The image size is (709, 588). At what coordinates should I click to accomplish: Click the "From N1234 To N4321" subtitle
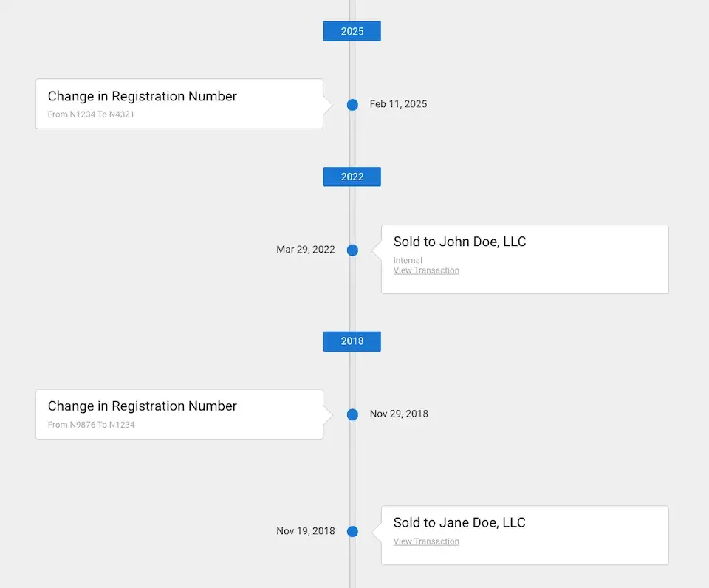(x=91, y=114)
